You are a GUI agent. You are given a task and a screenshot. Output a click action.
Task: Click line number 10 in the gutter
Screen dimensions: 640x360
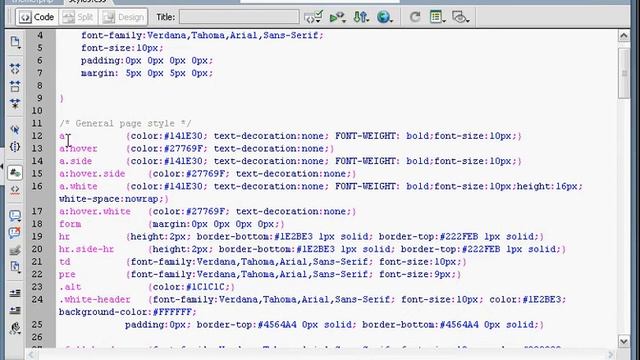pyautogui.click(x=37, y=111)
